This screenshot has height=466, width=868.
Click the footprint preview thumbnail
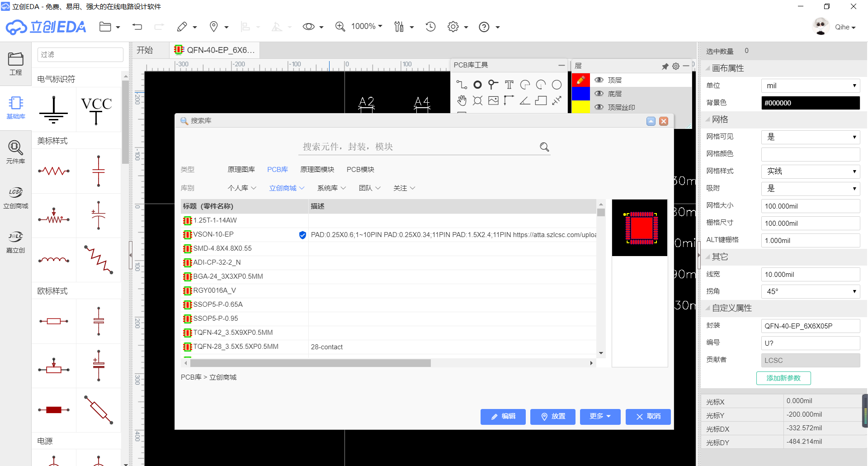pos(640,228)
